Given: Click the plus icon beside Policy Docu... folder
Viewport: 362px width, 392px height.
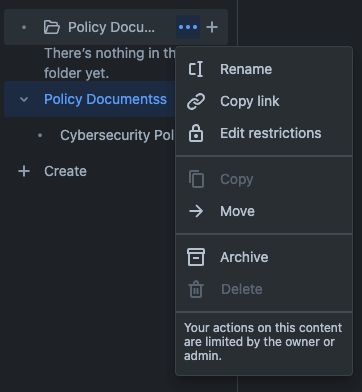Looking at the screenshot, I should (x=212, y=27).
